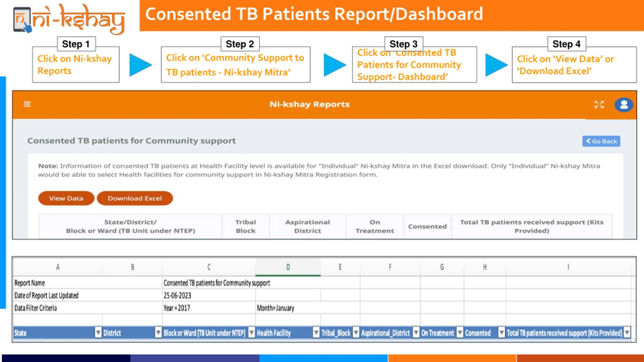Click the Download Excel button

135,198
